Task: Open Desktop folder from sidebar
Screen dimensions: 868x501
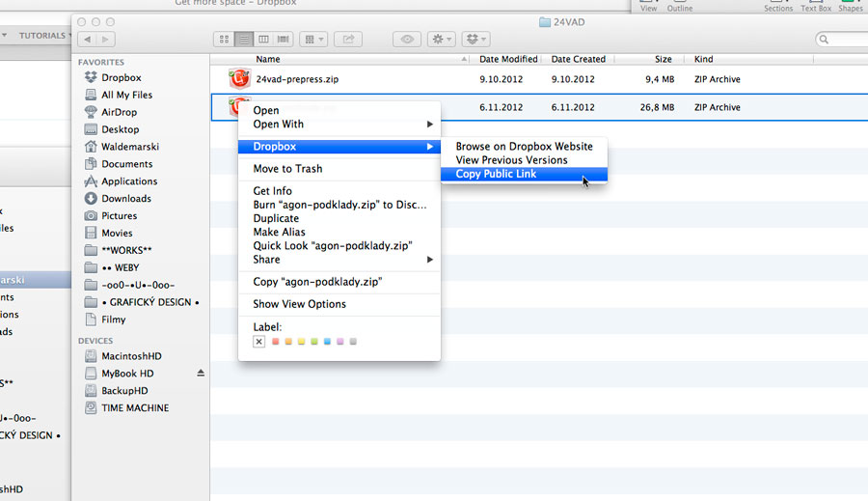Action: pyautogui.click(x=120, y=129)
